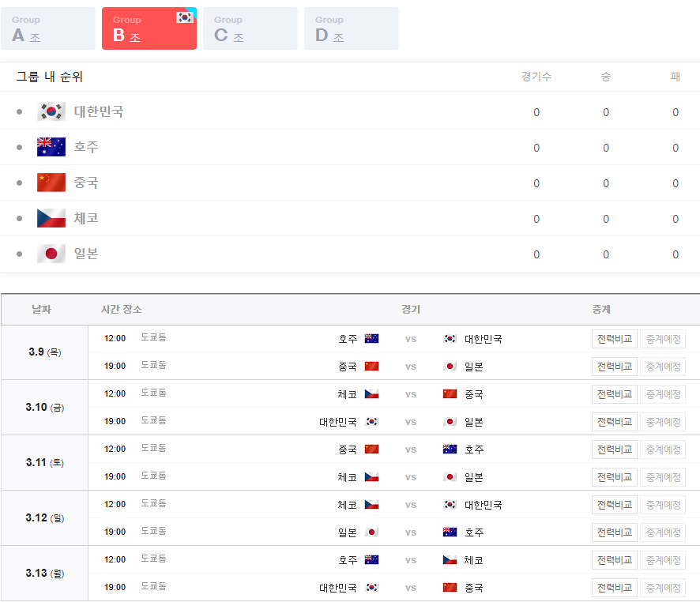The image size is (700, 602).
Task: Select the 3.10 (금) date cell
Action: coord(45,408)
